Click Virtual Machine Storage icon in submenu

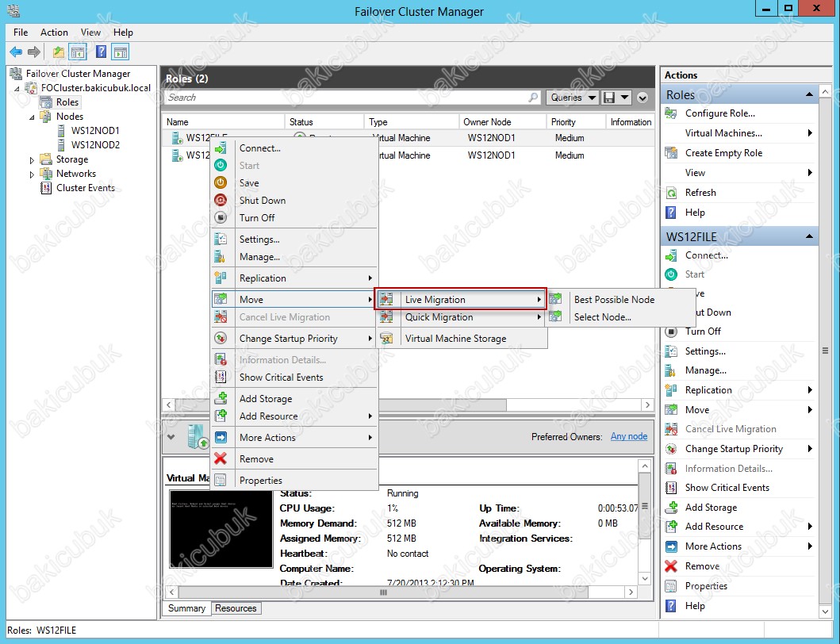pos(387,338)
